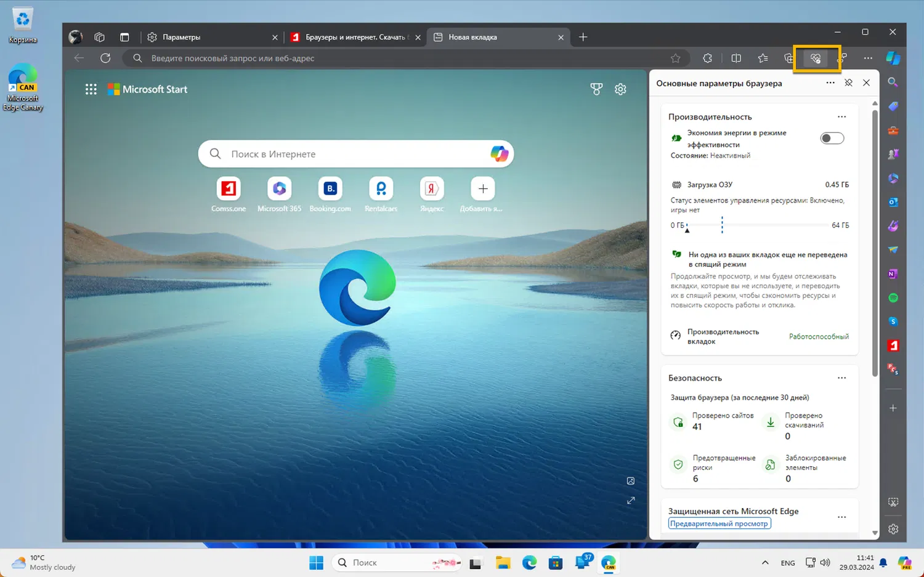Click the background image info icon

[631, 481]
